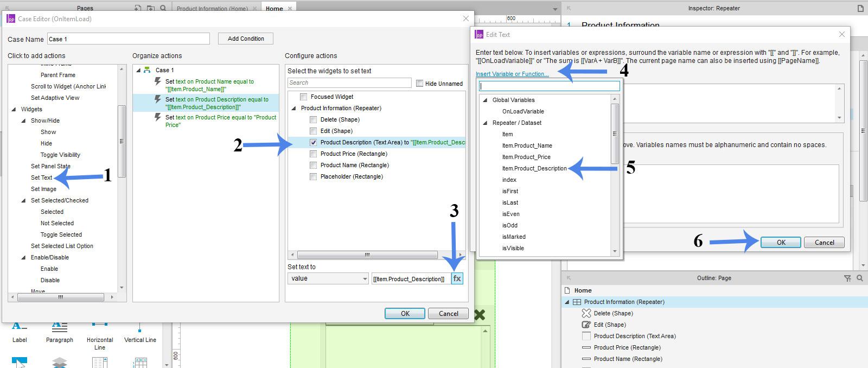868x368 pixels.
Task: Check the Hide Unnamed checkbox
Action: pos(419,83)
